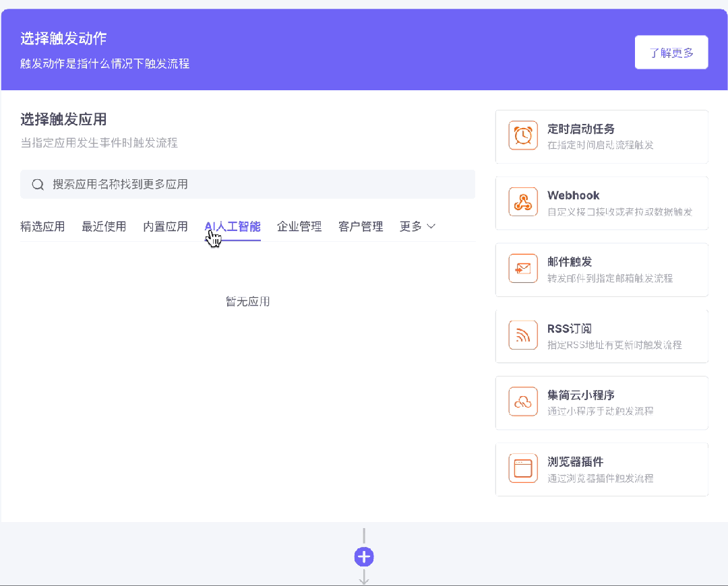Viewport: 728px width, 586px height.
Task: Open the 企业管理 tab
Action: (299, 226)
